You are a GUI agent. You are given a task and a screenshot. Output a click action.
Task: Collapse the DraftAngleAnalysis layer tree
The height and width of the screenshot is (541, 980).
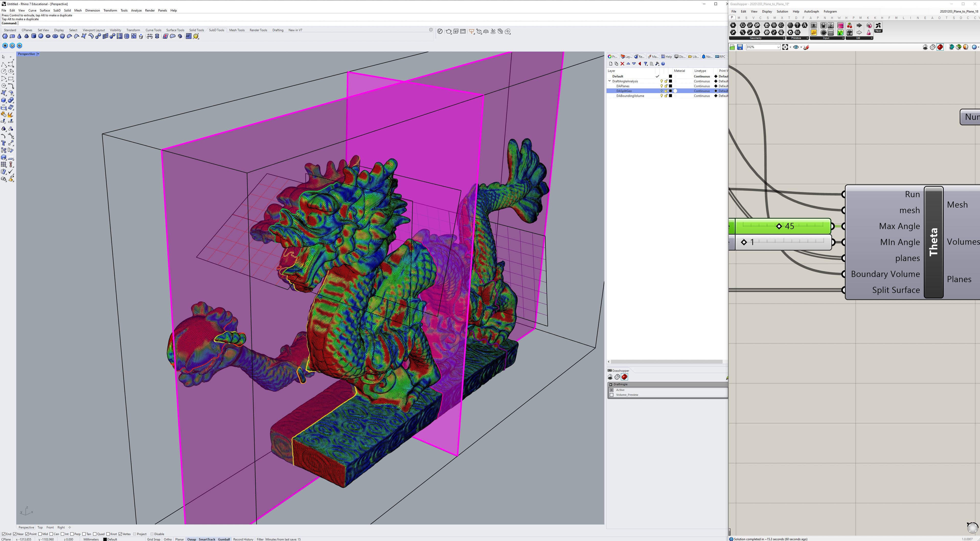pos(610,81)
